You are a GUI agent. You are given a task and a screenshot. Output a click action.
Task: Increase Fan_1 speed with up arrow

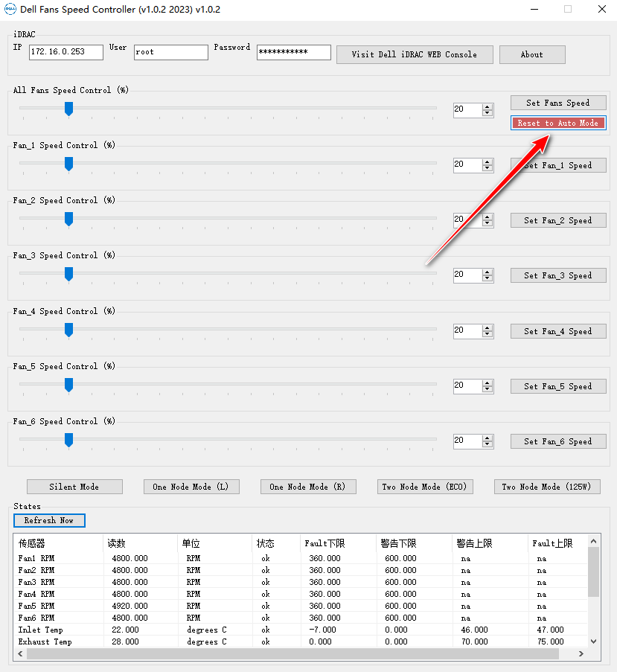point(487,162)
